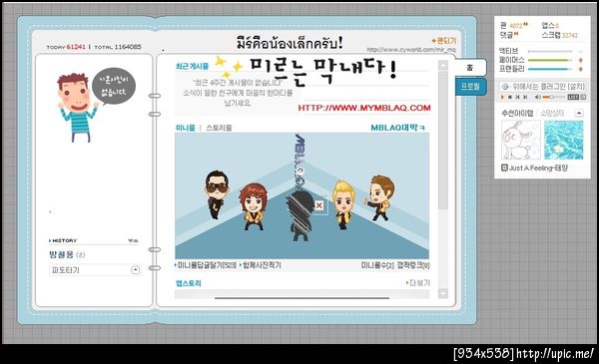The height and width of the screenshot is (364, 599).
Task: Switch to the 미니룸 tab
Action: coord(186,128)
